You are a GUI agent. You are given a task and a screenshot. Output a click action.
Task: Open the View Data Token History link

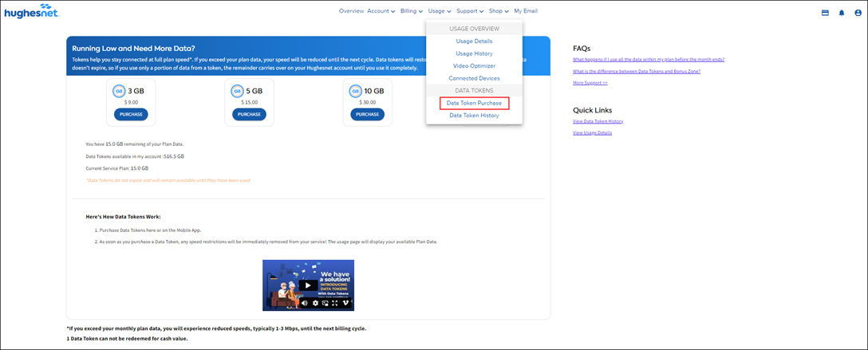[598, 121]
